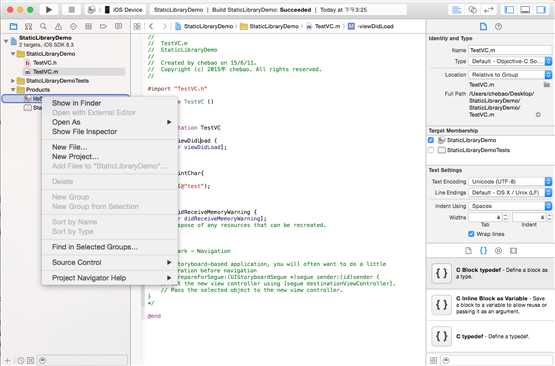Reveal full path file in Finder arrow
The image size is (555, 366).
538,115
